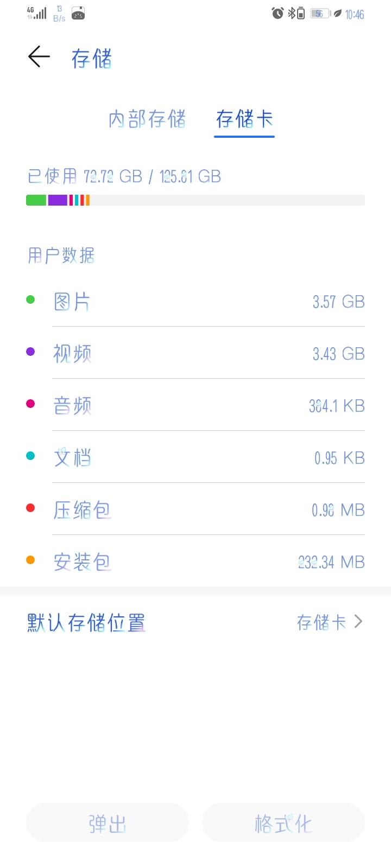Image resolution: width=391 pixels, height=868 pixels.
Task: Tap the 弹出 eject button
Action: pyautogui.click(x=108, y=823)
